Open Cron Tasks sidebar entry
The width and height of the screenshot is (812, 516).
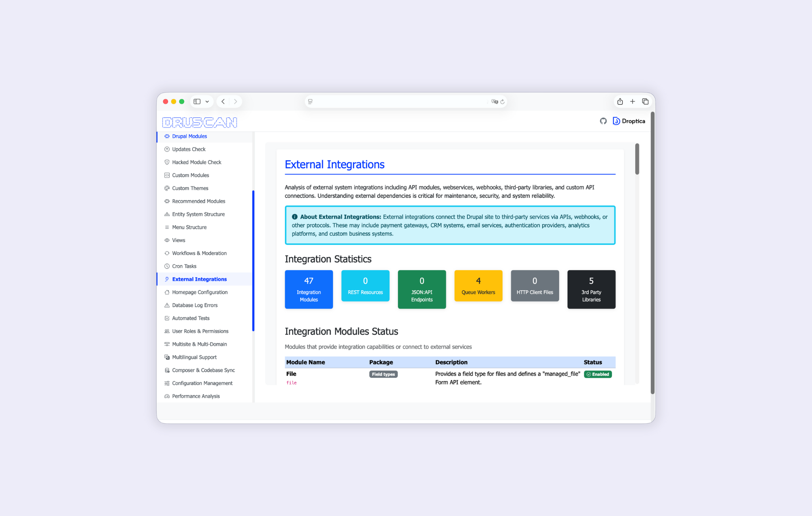click(x=184, y=266)
